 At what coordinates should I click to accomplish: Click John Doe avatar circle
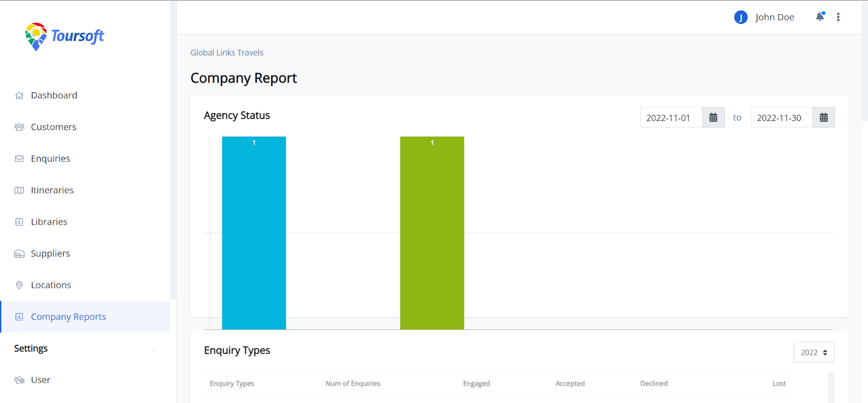tap(741, 17)
